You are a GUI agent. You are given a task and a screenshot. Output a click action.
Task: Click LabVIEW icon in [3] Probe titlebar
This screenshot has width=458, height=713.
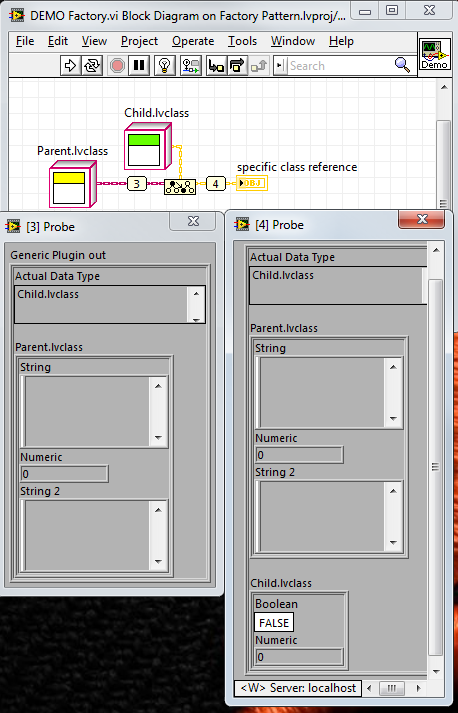click(13, 226)
